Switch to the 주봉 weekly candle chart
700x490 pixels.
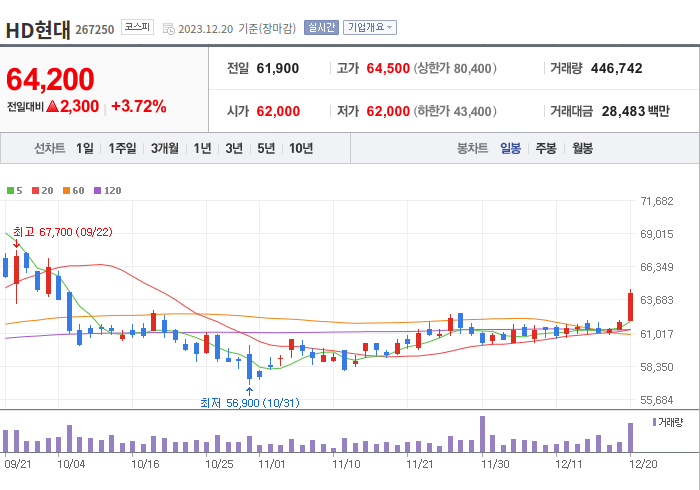click(x=546, y=148)
